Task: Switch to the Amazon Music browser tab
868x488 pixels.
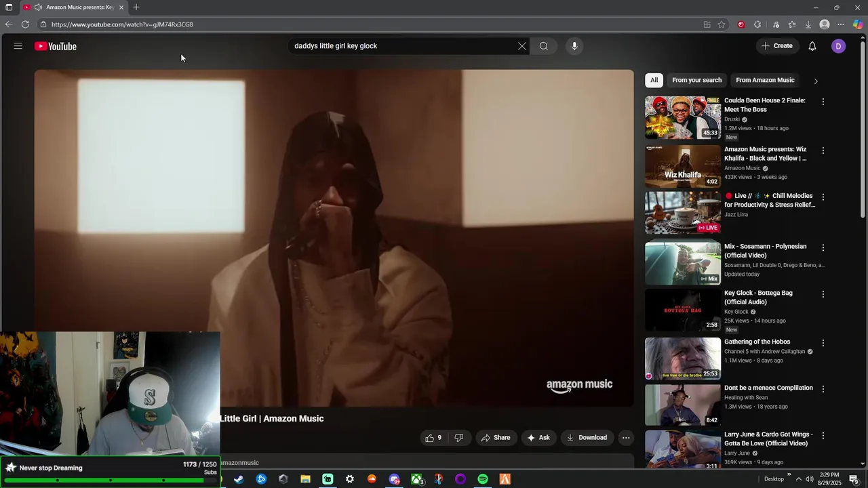Action: (75, 7)
